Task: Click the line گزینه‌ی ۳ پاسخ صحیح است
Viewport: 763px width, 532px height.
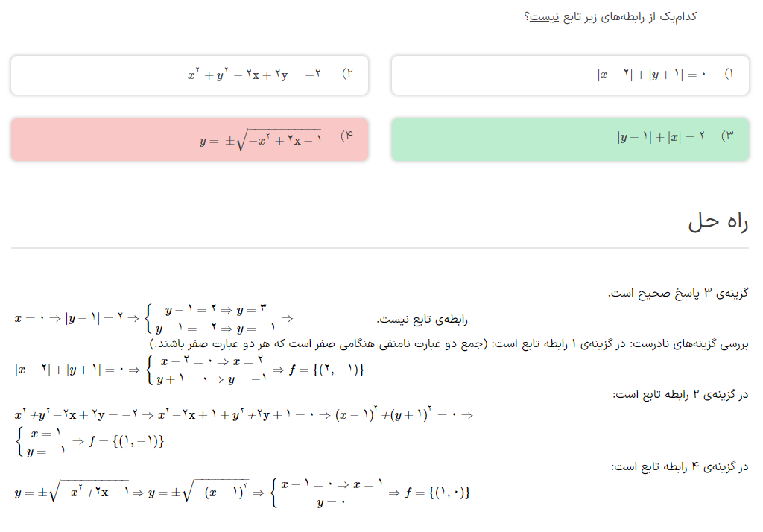Action: tap(678, 293)
